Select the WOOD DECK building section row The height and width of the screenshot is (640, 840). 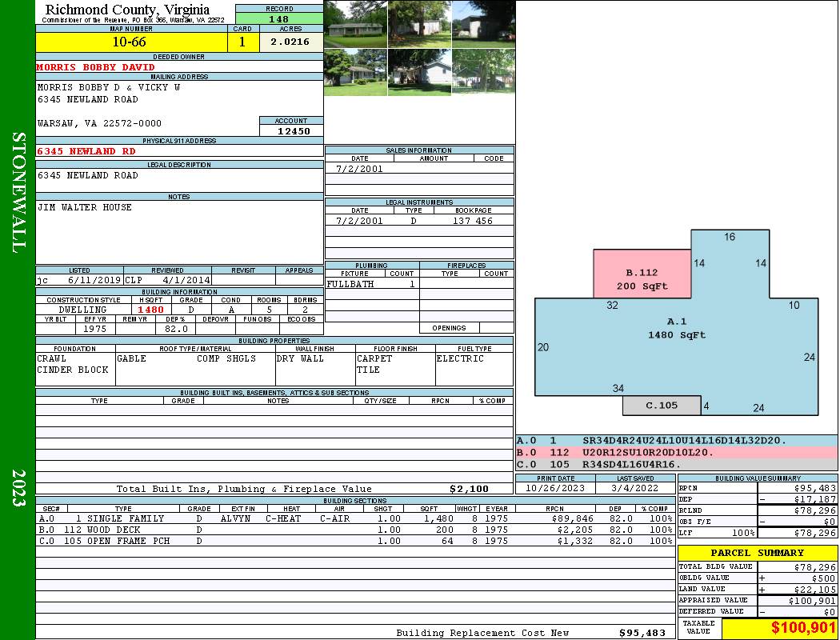(x=356, y=530)
